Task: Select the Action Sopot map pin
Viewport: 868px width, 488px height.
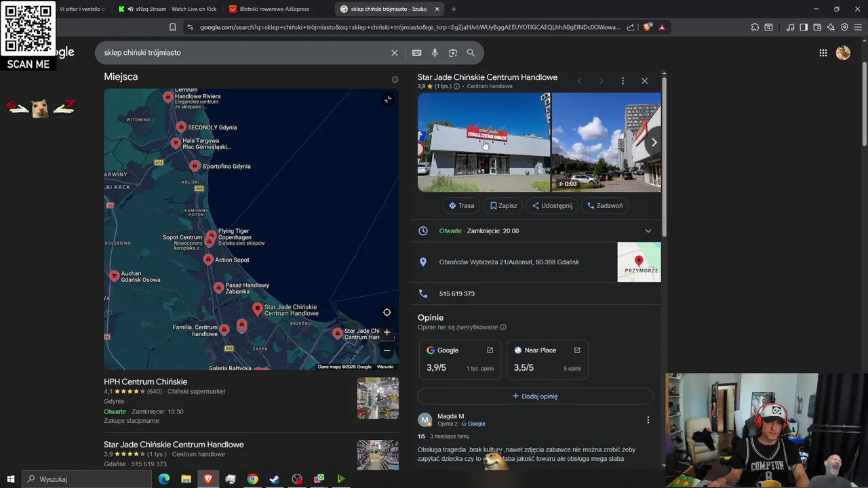Action: coord(208,260)
